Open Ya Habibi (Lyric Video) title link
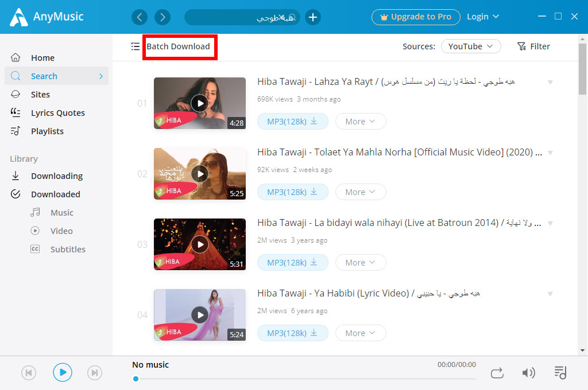The image size is (588, 390). tap(369, 293)
